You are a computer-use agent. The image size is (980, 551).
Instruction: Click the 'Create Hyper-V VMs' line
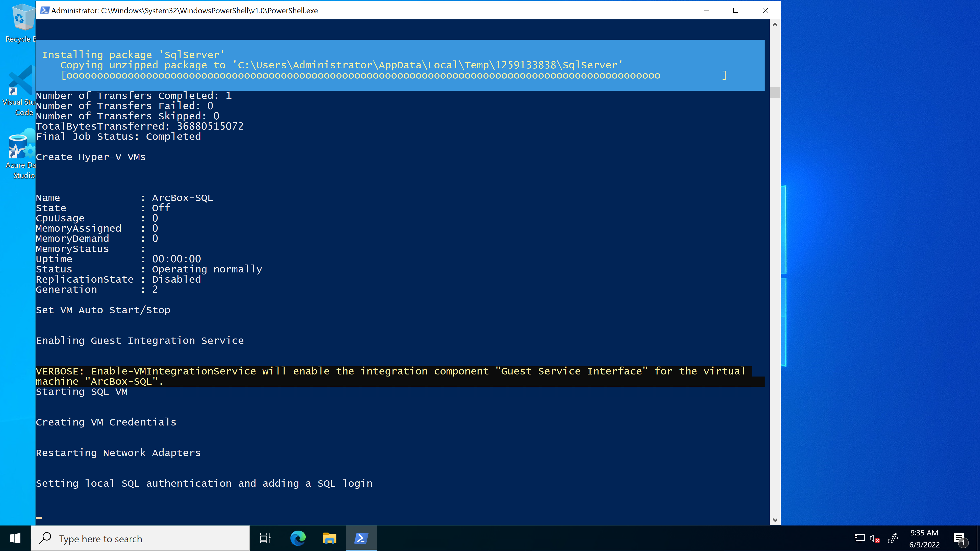click(x=91, y=157)
